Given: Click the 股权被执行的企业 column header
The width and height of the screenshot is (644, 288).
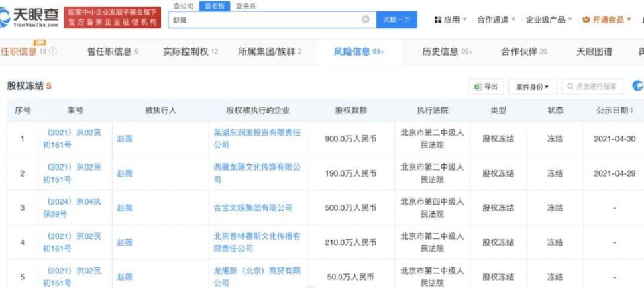Looking at the screenshot, I should 258,111.
